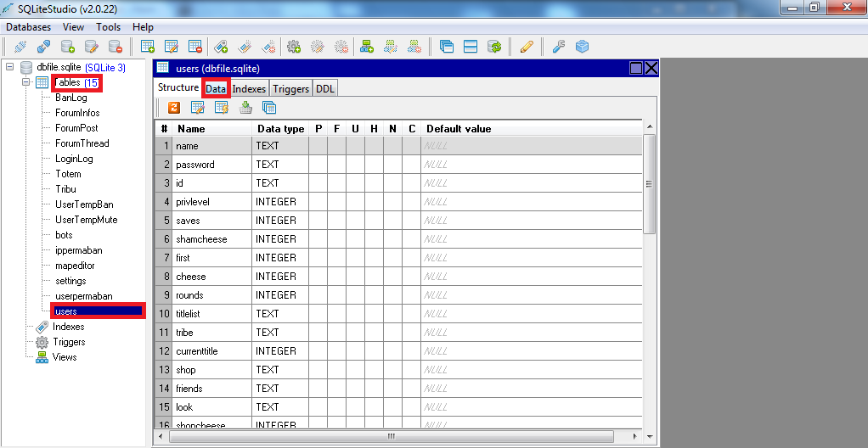This screenshot has width=868, height=448.
Task: Click the edit database pencil icon
Action: 92,47
